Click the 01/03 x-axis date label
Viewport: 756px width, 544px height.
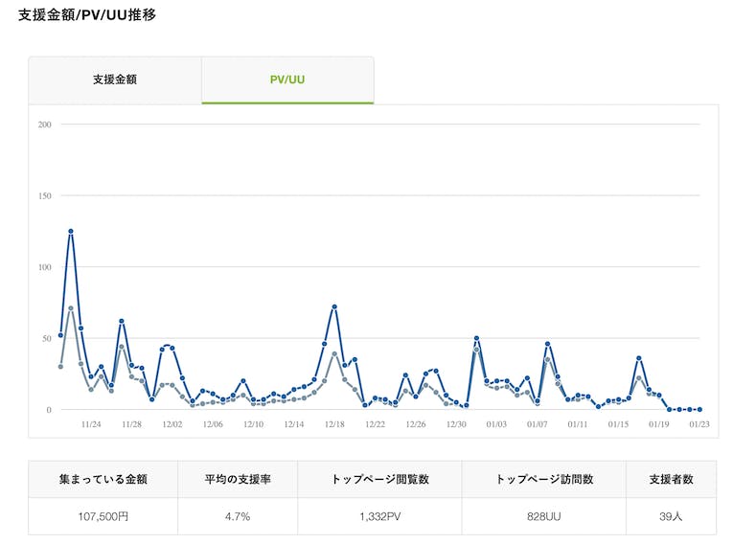point(496,424)
